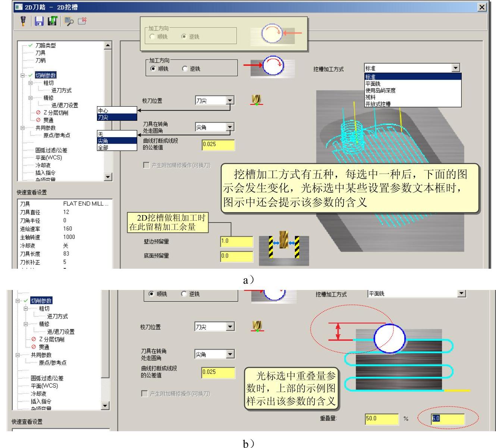Choose 开放式挖槽 from the pocket type list

(x=378, y=104)
